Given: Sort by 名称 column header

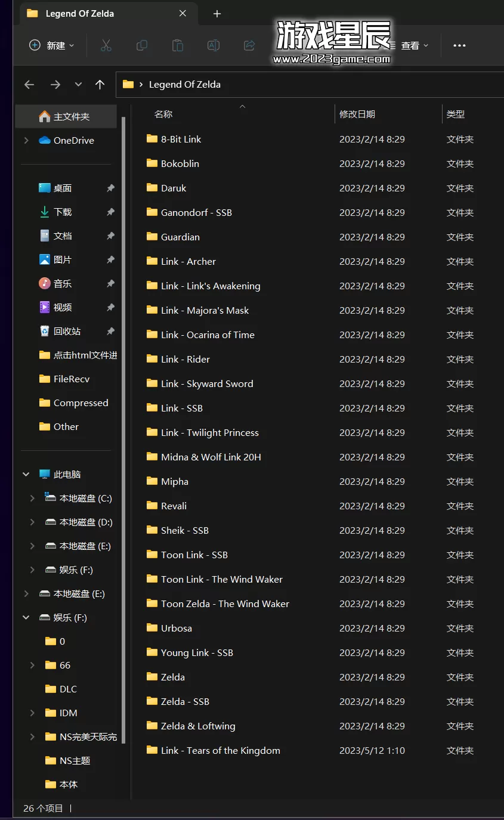Looking at the screenshot, I should point(163,114).
